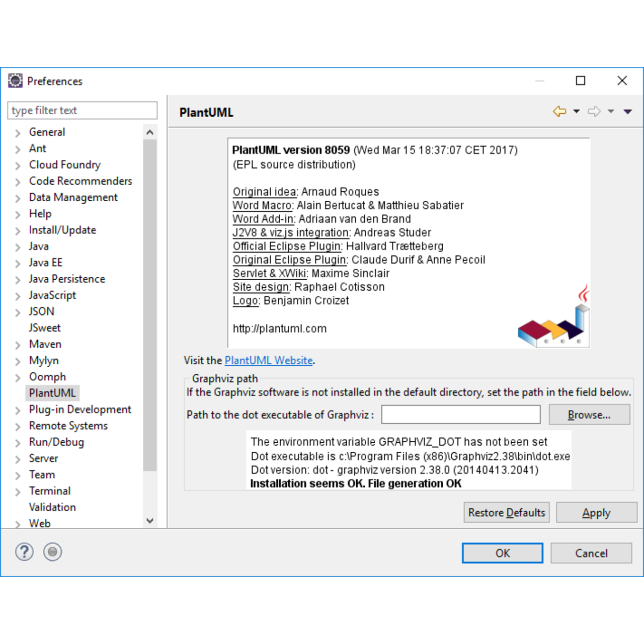Click the Preferences window title icon
644x644 pixels.
(x=16, y=80)
